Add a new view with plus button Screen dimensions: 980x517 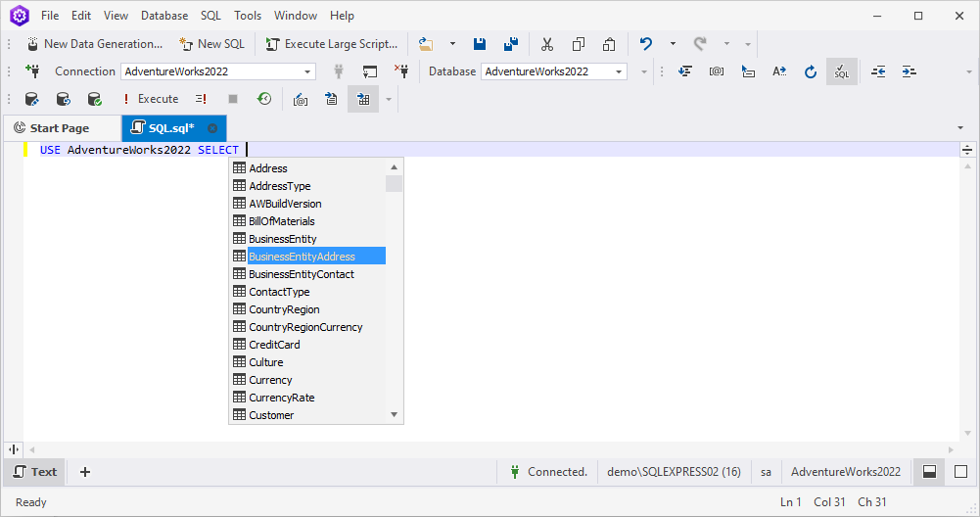[85, 472]
